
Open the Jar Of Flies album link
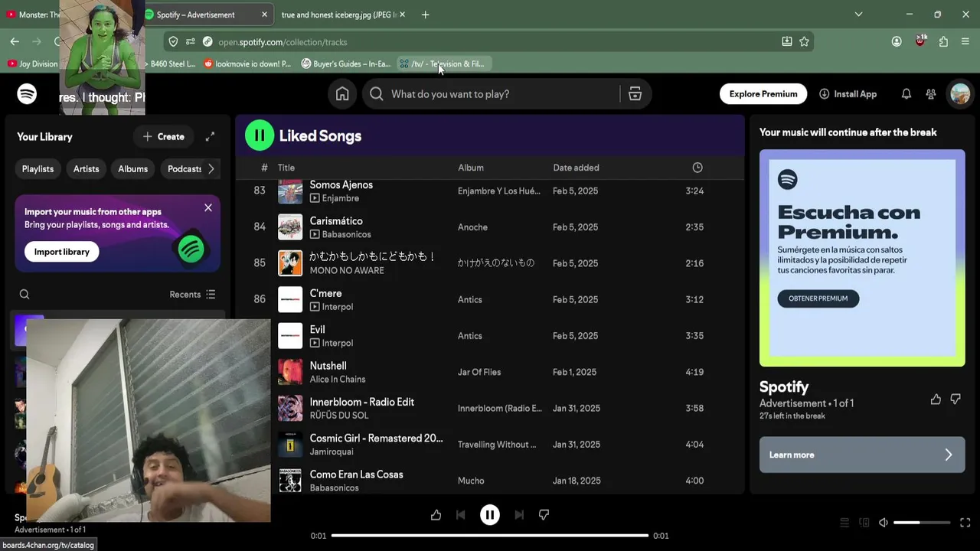point(479,372)
